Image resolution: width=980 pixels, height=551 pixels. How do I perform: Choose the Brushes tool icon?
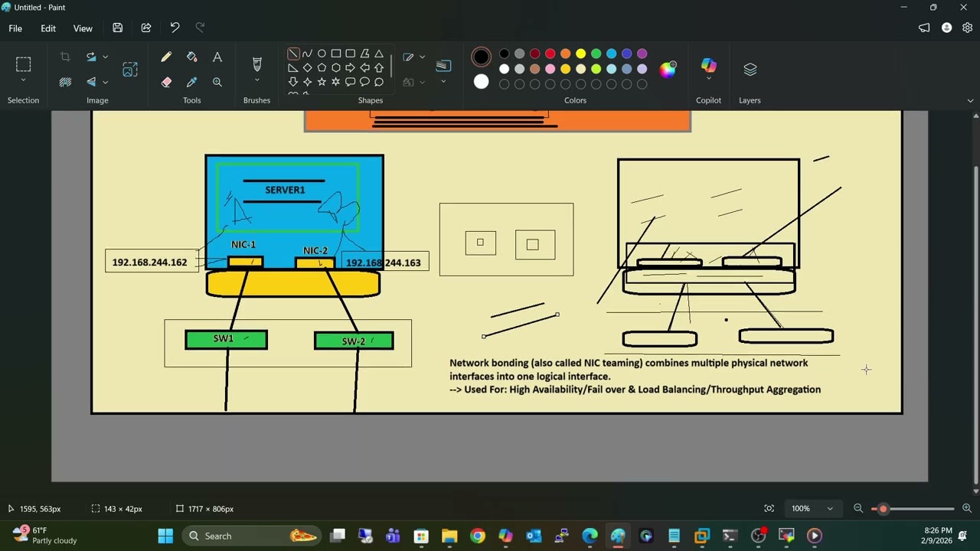(x=256, y=64)
